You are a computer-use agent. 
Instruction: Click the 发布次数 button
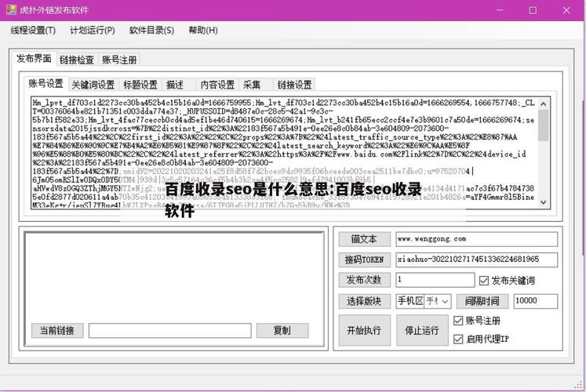pos(364,280)
